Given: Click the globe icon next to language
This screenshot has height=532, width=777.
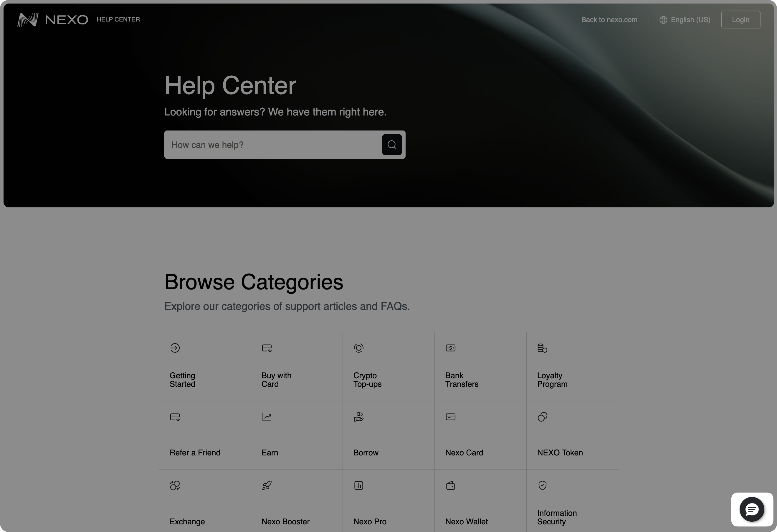Looking at the screenshot, I should [x=664, y=19].
